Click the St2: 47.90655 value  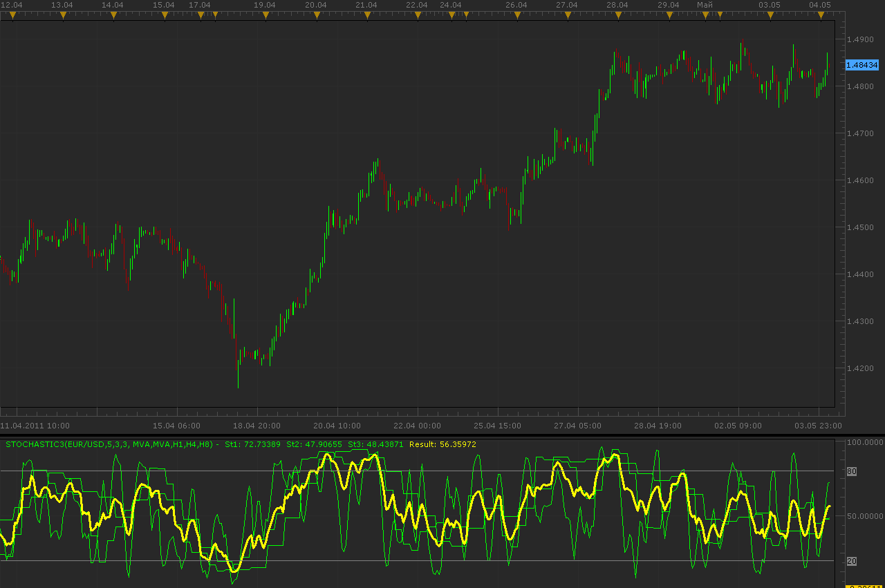315,444
